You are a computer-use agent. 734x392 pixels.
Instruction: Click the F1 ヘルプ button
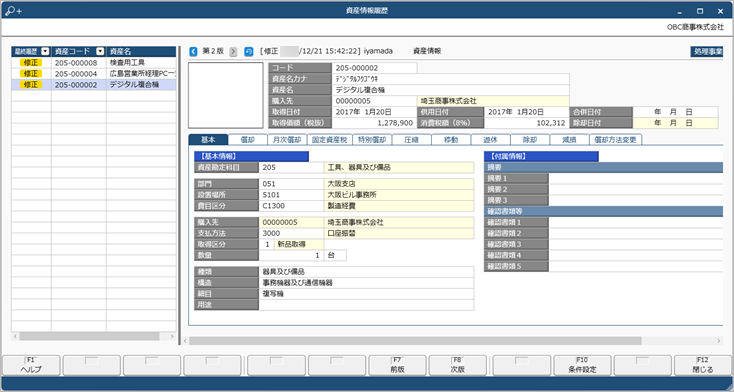(31, 365)
